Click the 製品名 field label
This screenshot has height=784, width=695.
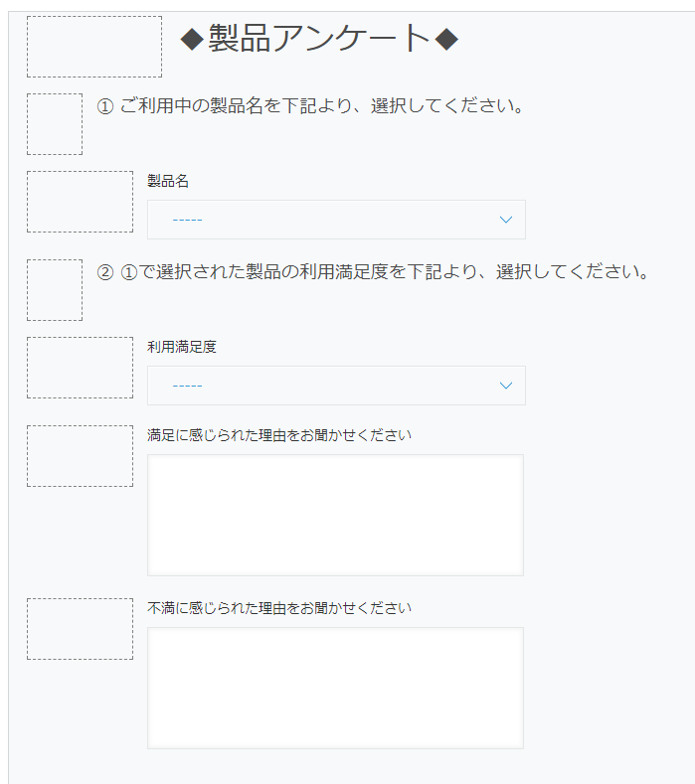tap(168, 181)
